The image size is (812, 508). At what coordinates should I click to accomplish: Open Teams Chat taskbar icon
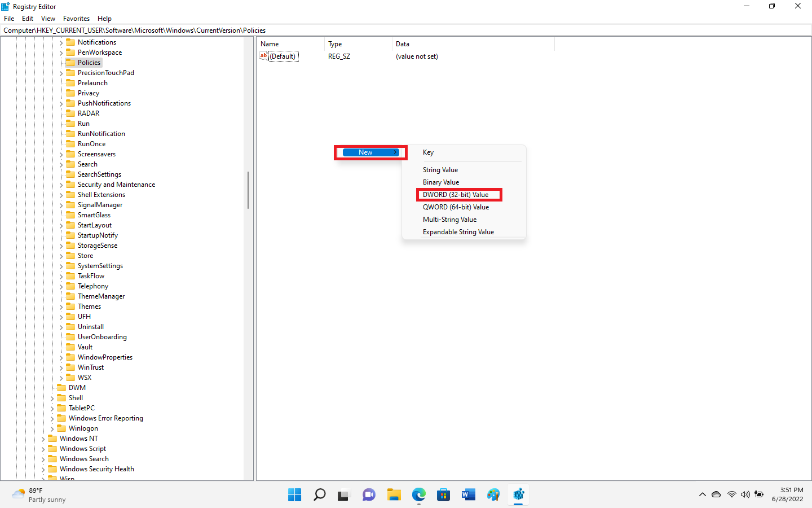click(x=369, y=495)
